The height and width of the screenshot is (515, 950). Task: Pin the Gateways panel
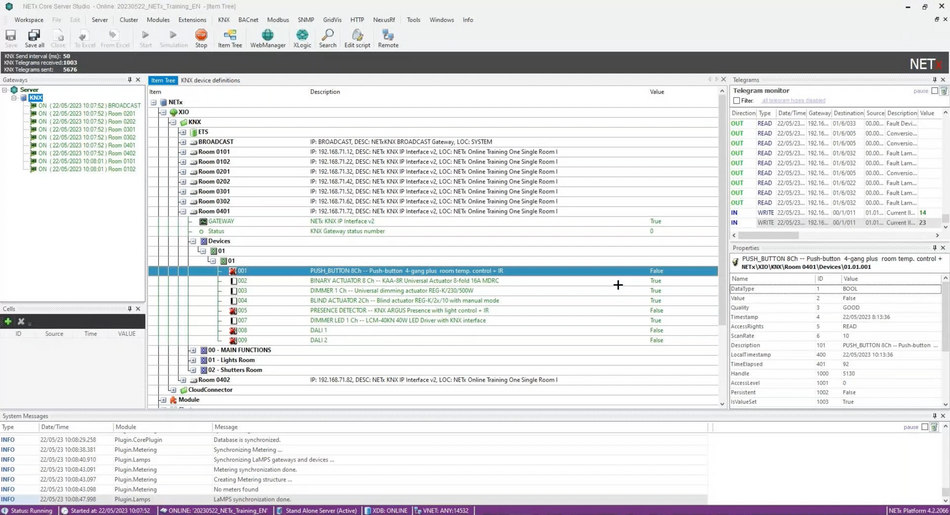point(129,80)
